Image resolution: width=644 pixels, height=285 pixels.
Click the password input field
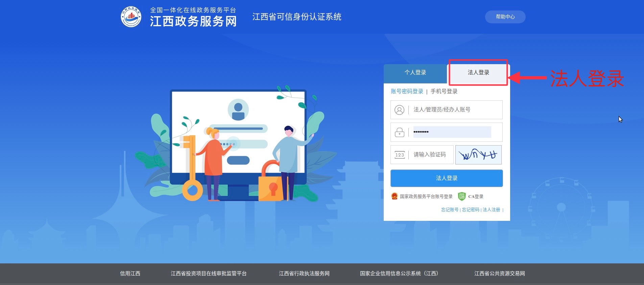pos(452,132)
